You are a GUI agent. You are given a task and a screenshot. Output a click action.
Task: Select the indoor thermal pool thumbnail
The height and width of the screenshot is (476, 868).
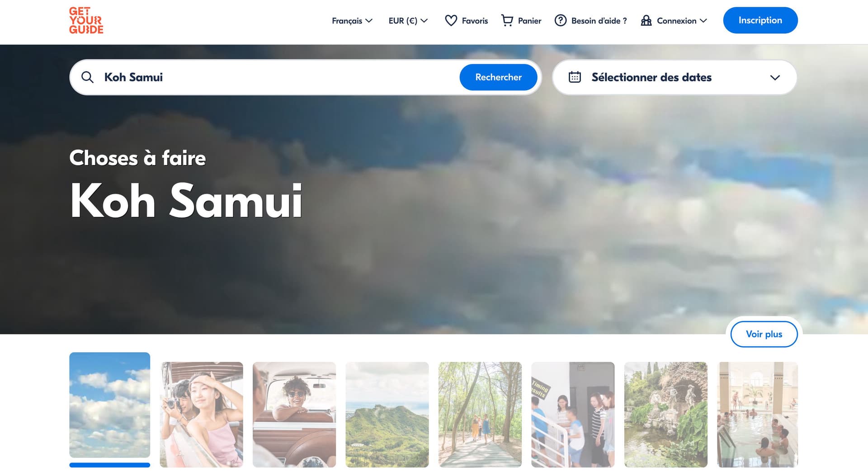pos(757,414)
